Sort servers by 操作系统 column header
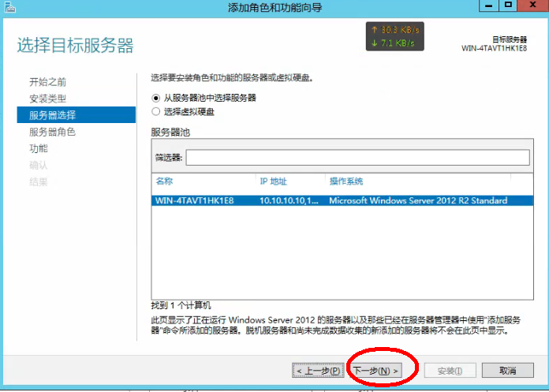This screenshot has width=549, height=392. [426, 181]
